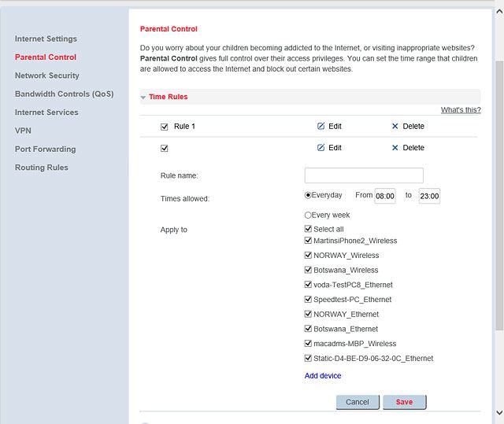The height and width of the screenshot is (424, 504).
Task: Toggle macadms-MBP_Wireless checkbox
Action: point(308,344)
